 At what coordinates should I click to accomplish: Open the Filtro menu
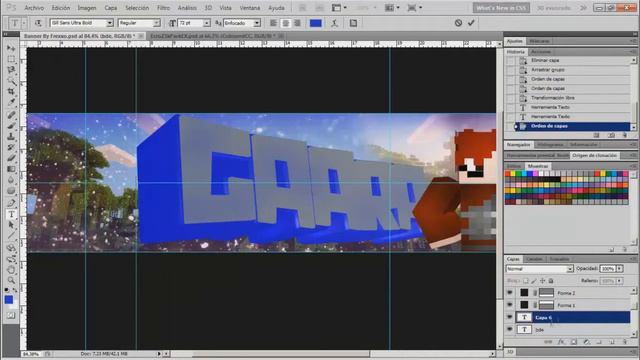click(163, 8)
